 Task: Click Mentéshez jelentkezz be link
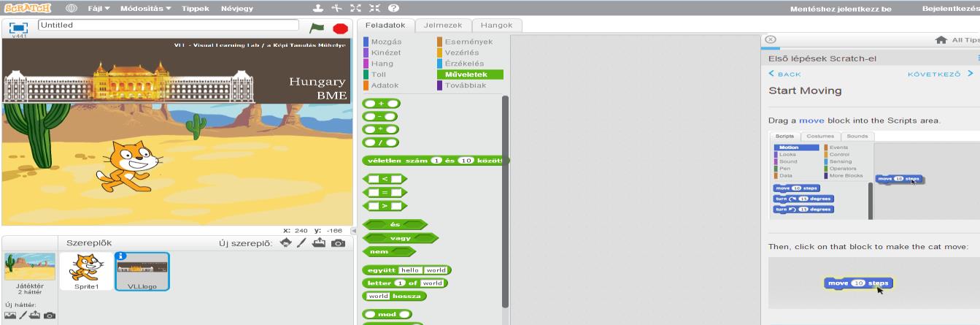[x=841, y=9]
